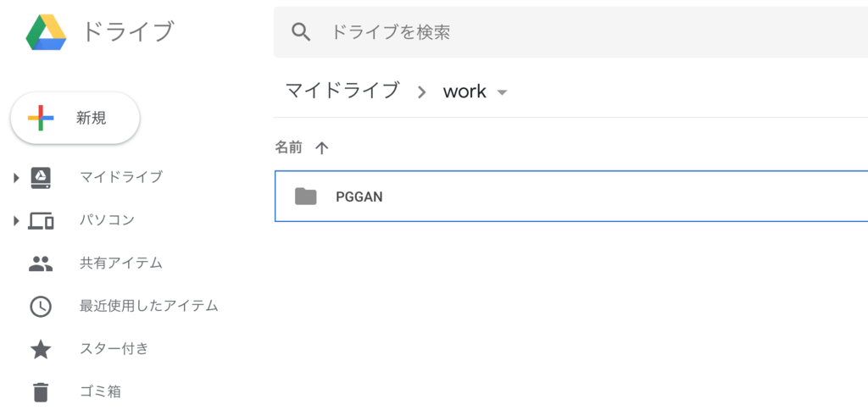Click the Trash bin icon
868x416 pixels.
[x=41, y=391]
